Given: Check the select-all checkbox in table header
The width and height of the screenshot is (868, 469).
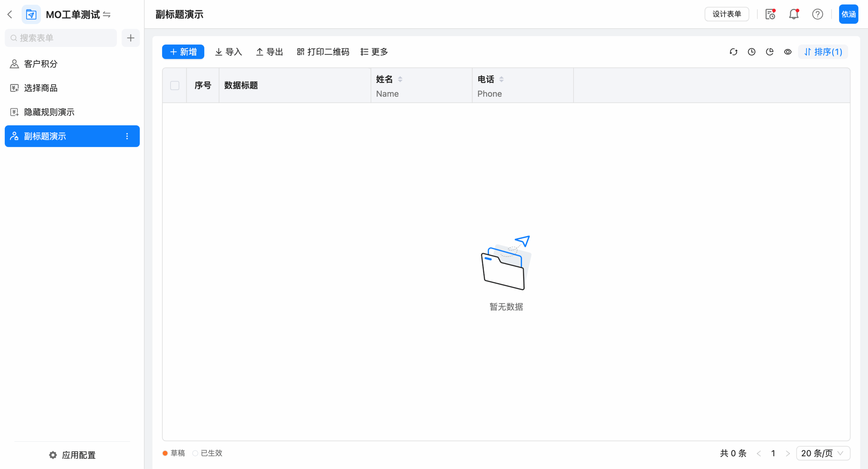Looking at the screenshot, I should pos(175,86).
